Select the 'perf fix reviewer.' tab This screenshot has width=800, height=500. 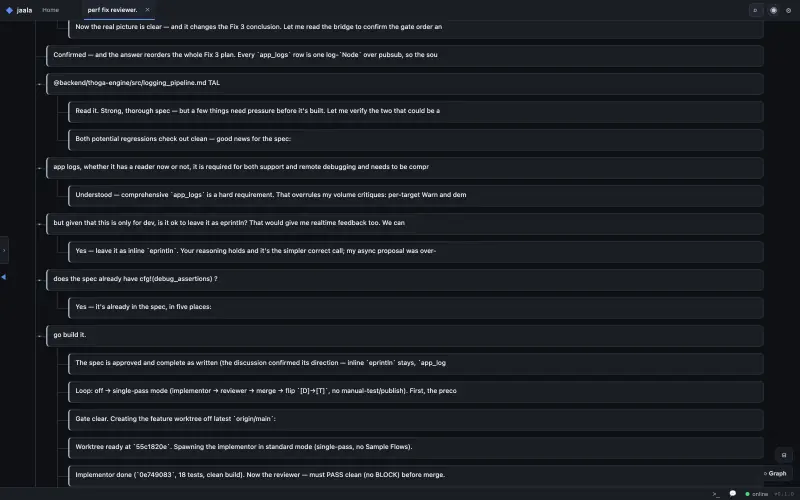112,10
